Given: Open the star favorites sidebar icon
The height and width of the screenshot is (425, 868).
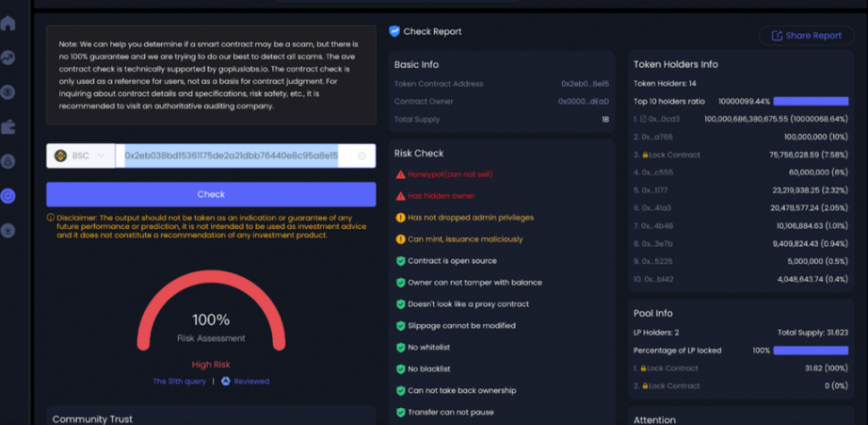Looking at the screenshot, I should click(x=8, y=231).
